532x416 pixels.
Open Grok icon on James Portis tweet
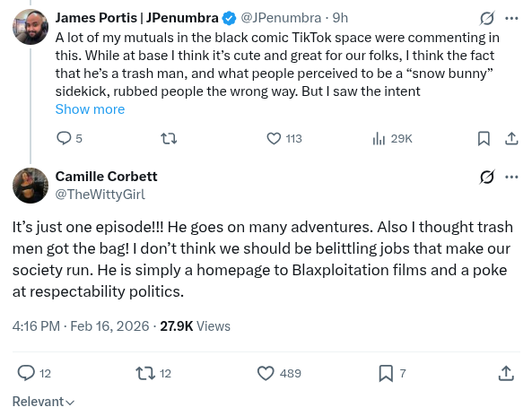pyautogui.click(x=487, y=18)
